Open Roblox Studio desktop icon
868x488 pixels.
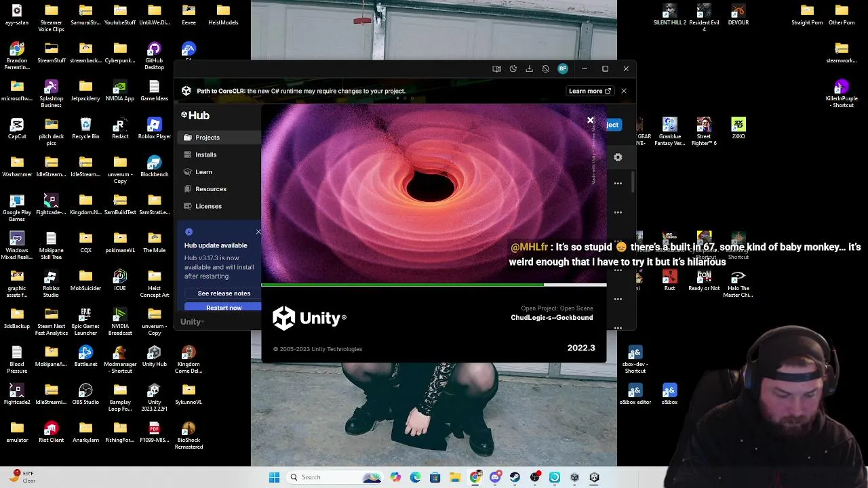pos(51,283)
